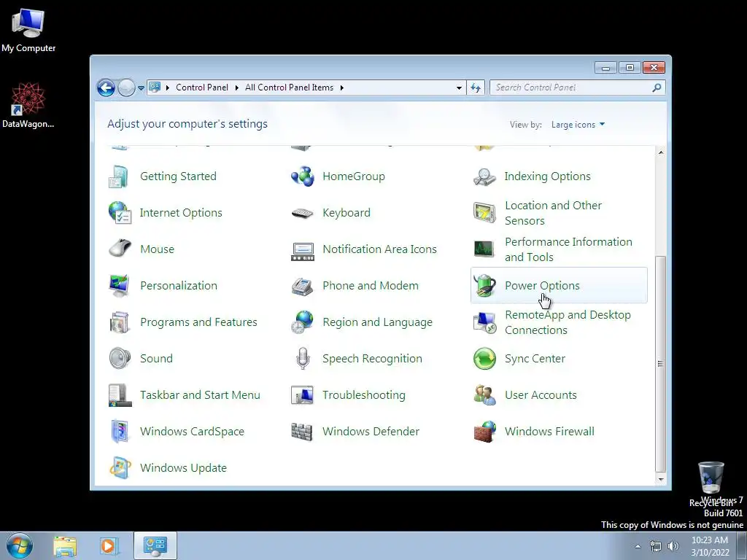Image resolution: width=747 pixels, height=560 pixels.
Task: Open Windows Explorer from the taskbar
Action: 65,546
